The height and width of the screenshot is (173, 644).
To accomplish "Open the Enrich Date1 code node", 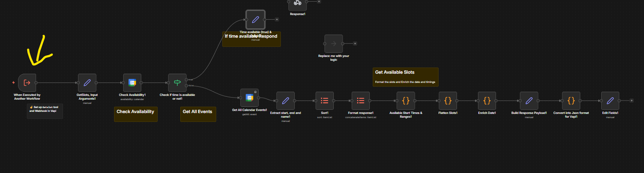I will [x=487, y=101].
